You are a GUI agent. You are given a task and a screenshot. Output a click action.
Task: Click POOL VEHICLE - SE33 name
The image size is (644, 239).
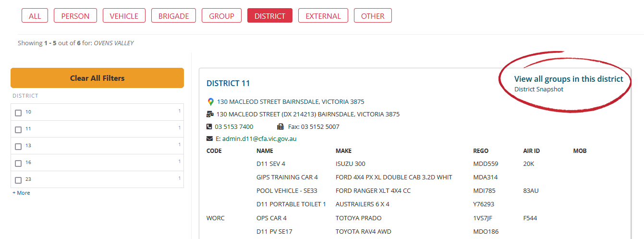pos(287,191)
